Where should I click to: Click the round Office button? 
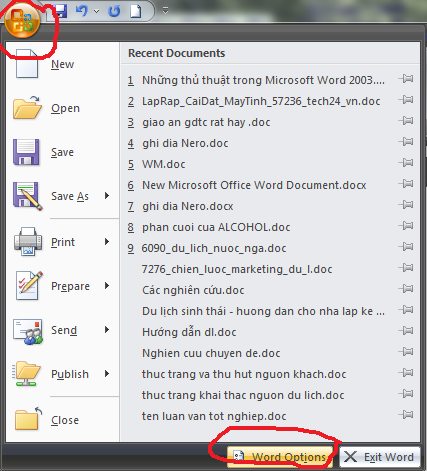click(22, 22)
